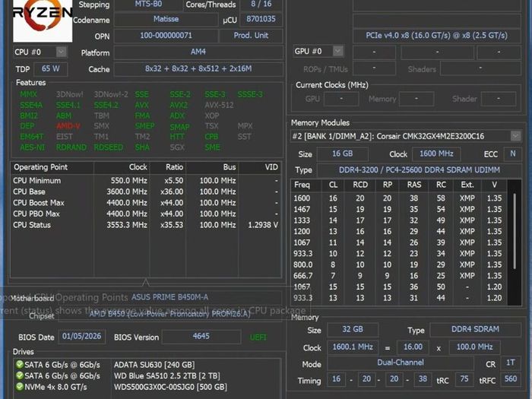
Task: Click the AVX-512 feature flag
Action: click(x=219, y=105)
